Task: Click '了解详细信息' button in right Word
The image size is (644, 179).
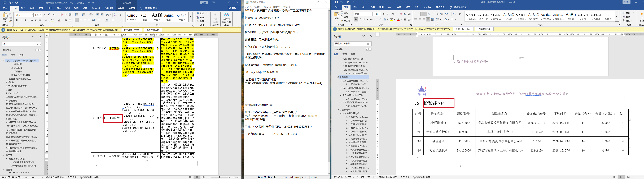Action: tap(484, 29)
